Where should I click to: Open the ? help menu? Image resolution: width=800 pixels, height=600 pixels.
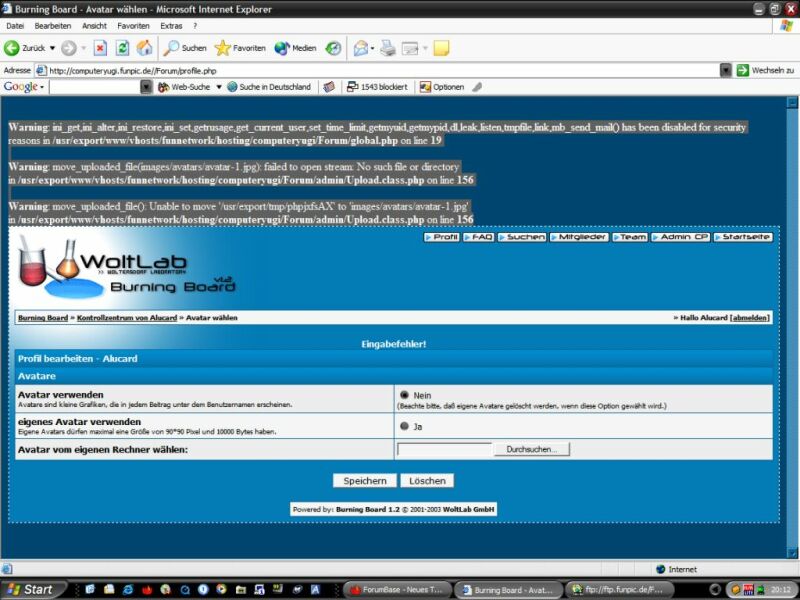[195, 26]
